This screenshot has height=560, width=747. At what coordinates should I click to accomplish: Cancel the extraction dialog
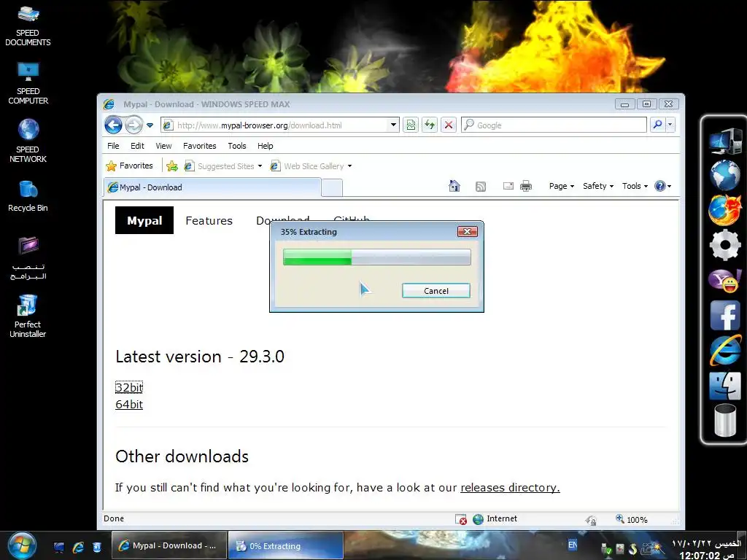[436, 290]
